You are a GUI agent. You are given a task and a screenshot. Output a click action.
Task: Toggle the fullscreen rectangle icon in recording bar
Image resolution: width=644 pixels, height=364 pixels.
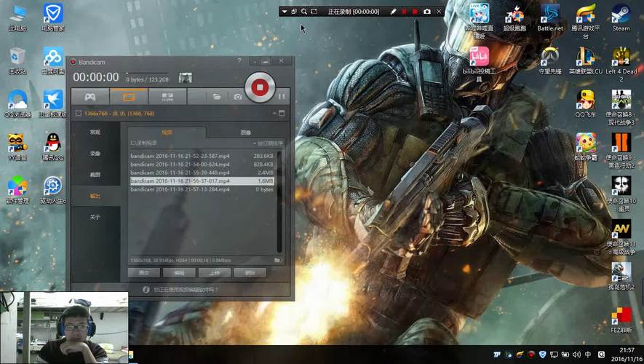point(314,12)
